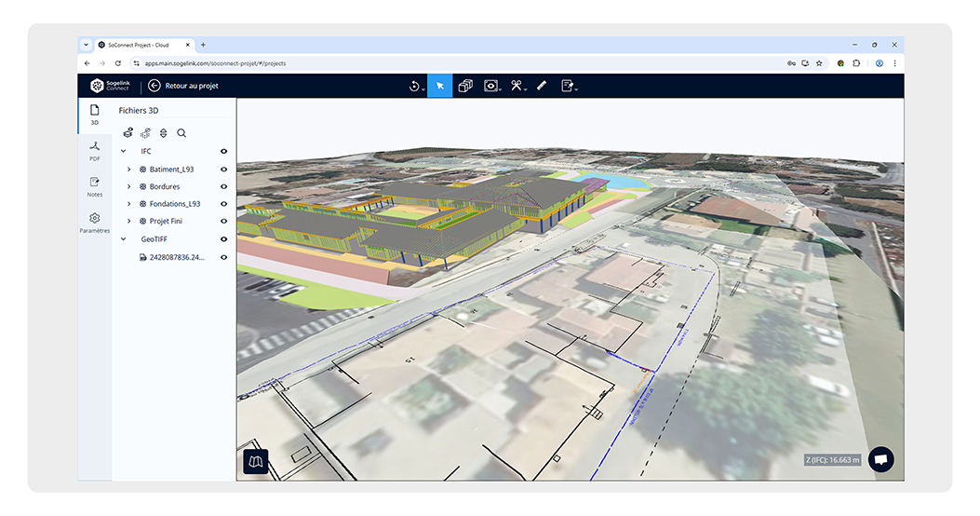The image size is (980, 516).
Task: Select the pointer selection tool
Action: click(439, 86)
